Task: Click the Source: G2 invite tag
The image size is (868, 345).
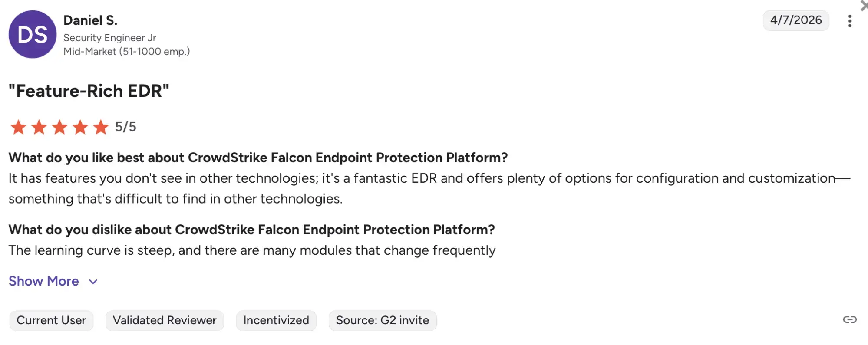Action: [x=382, y=320]
